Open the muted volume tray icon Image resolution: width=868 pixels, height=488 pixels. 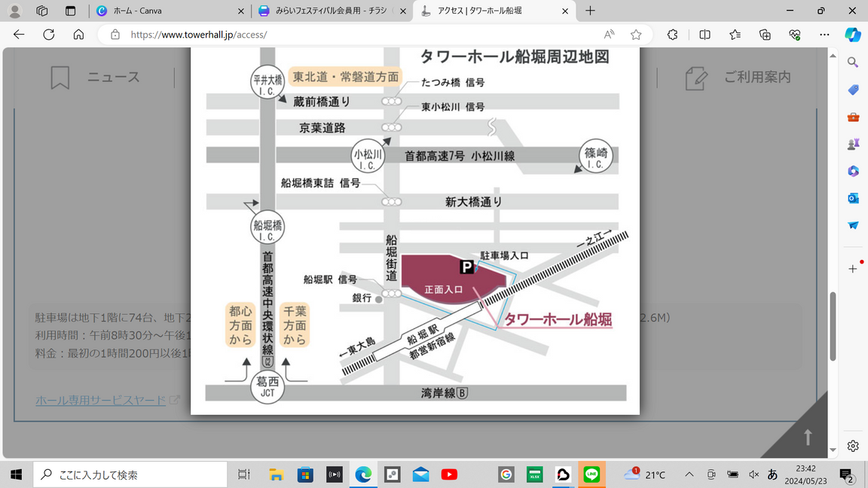coord(753,474)
